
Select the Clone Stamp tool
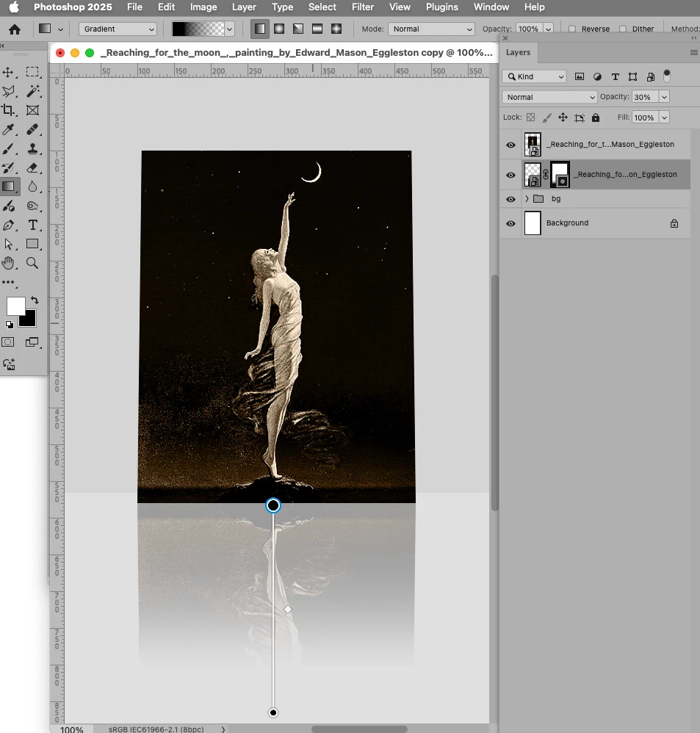[32, 148]
